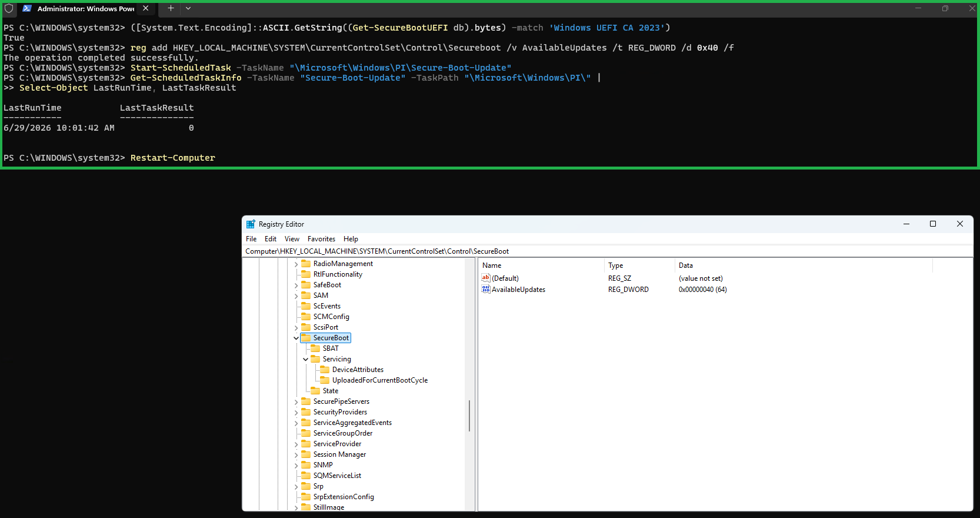Click the PowerShell icon in tab
This screenshot has width=980, height=518.
[27, 8]
